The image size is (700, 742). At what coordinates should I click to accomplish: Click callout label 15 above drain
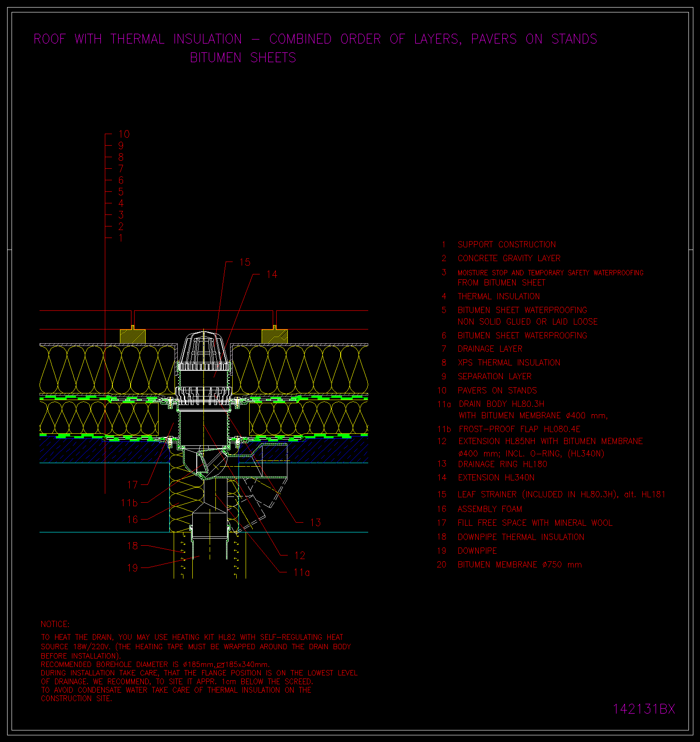point(245,262)
